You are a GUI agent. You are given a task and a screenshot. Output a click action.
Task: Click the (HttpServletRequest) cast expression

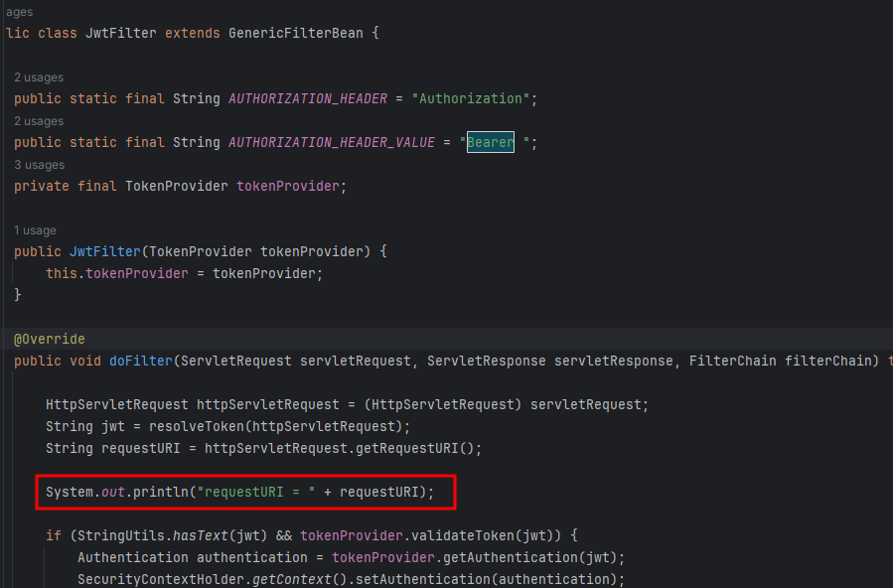442,404
